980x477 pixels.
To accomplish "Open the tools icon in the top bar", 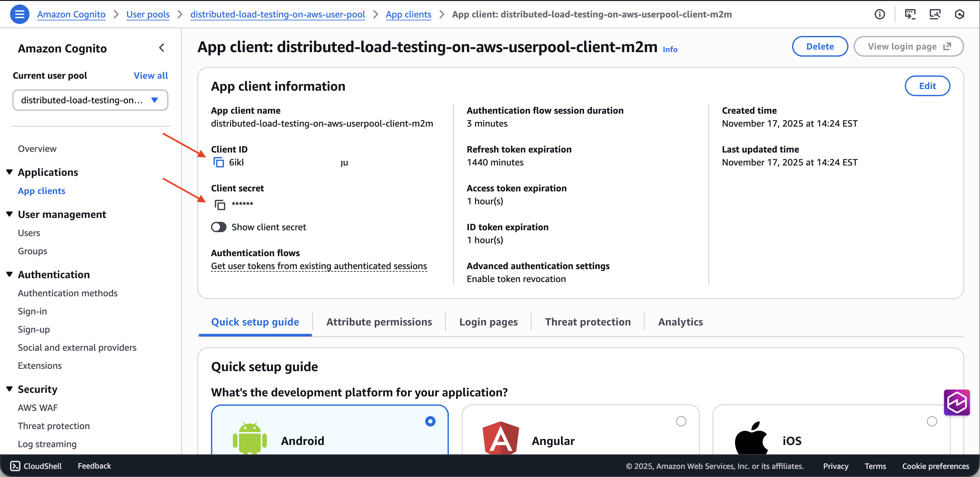I will click(935, 14).
